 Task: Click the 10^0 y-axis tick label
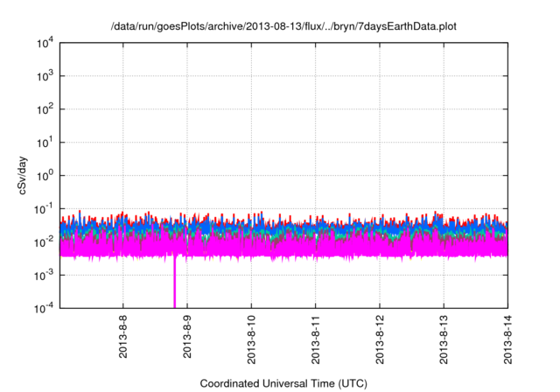point(45,176)
